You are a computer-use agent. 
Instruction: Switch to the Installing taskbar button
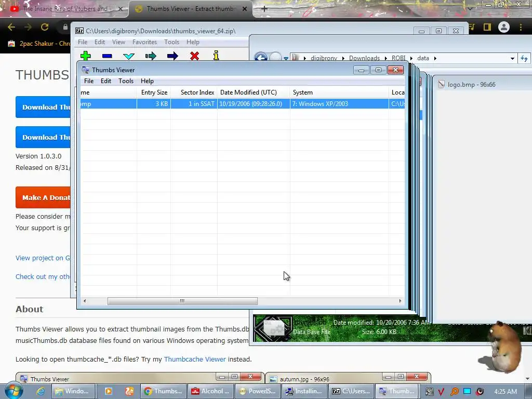point(304,391)
